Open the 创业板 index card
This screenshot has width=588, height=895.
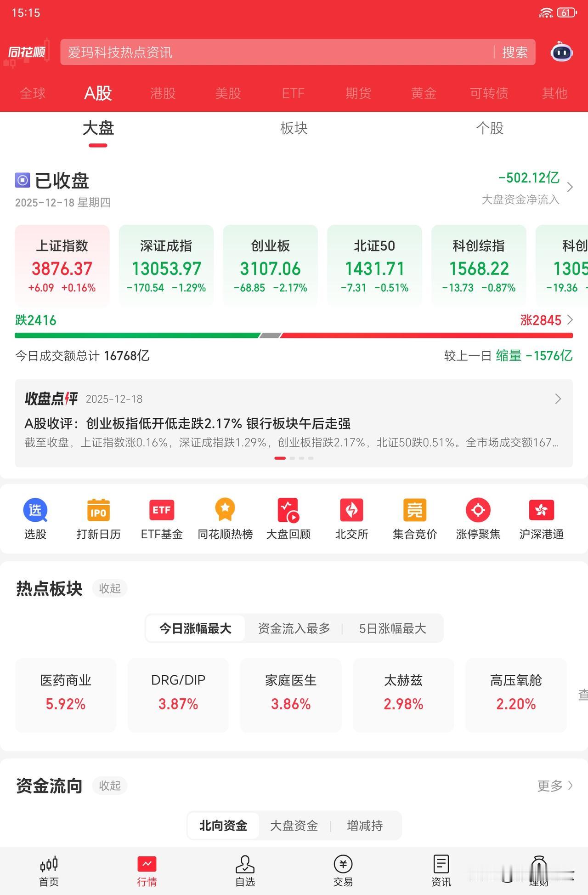(271, 265)
